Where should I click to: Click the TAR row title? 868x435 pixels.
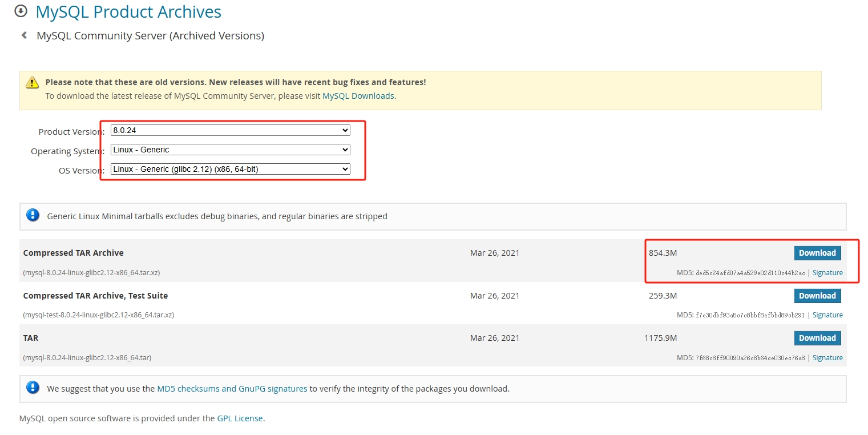(31, 338)
